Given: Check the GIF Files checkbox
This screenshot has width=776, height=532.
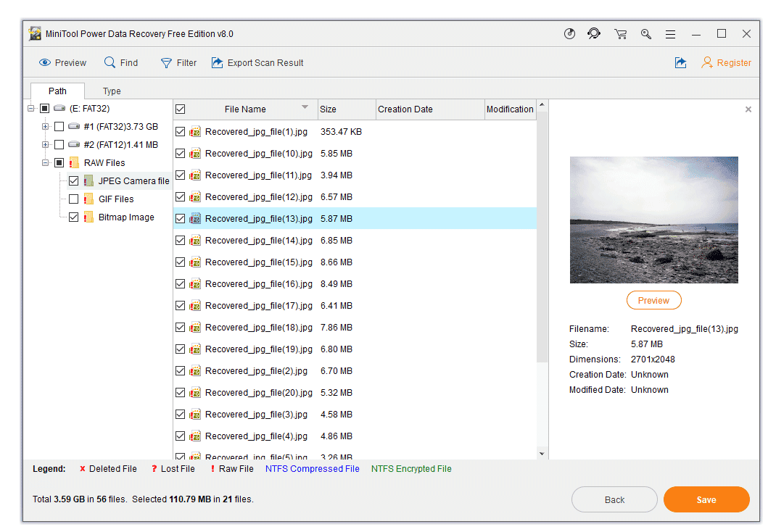Looking at the screenshot, I should point(74,199).
